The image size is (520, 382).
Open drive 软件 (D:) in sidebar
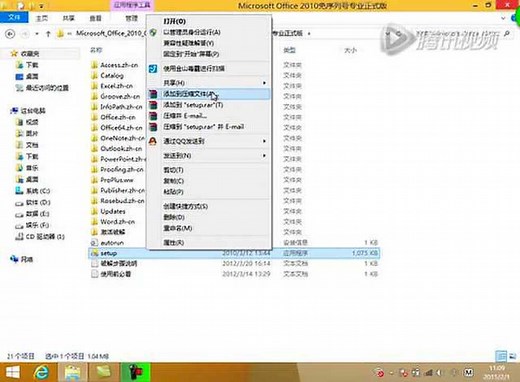click(x=38, y=203)
